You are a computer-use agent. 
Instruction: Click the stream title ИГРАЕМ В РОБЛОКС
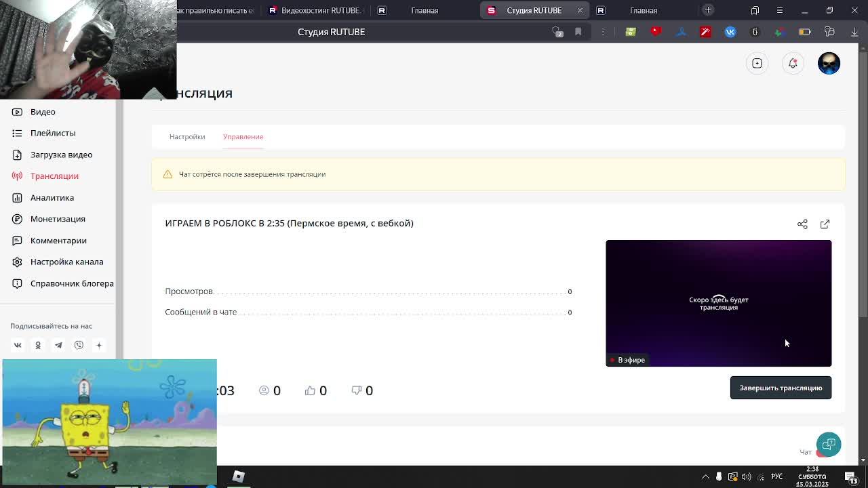click(289, 223)
